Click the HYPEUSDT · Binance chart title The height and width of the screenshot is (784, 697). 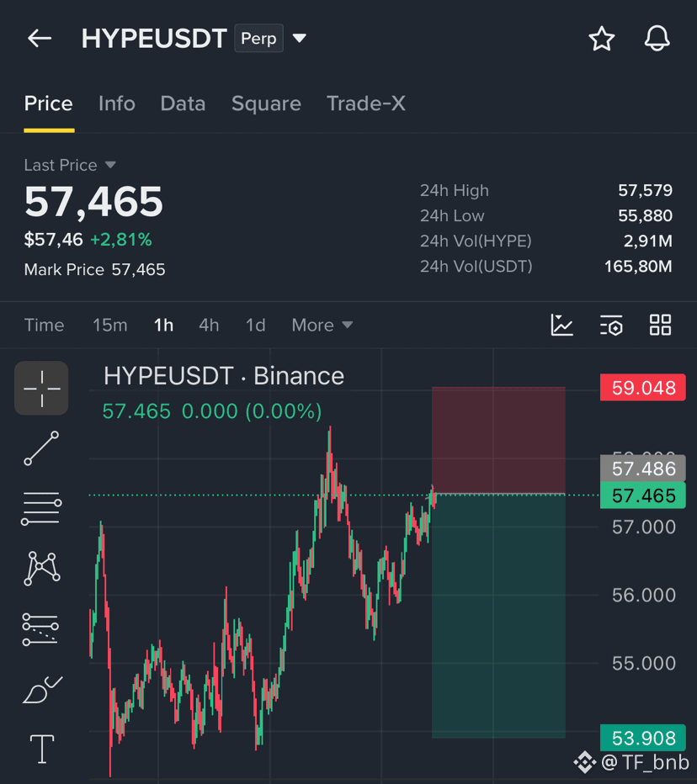click(224, 376)
